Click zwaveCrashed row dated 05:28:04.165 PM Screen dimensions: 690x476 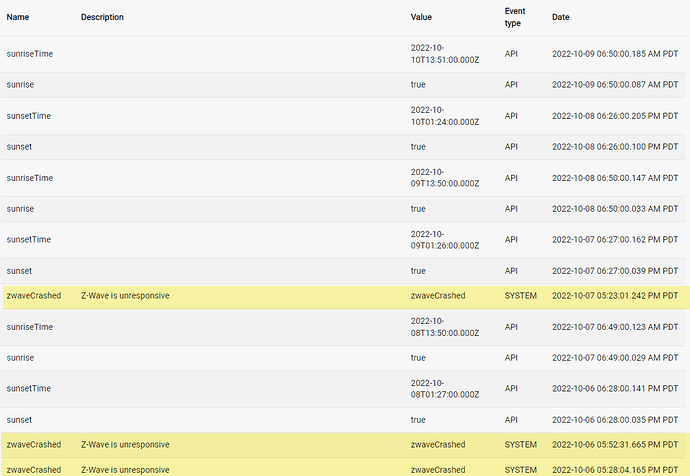tap(345, 468)
